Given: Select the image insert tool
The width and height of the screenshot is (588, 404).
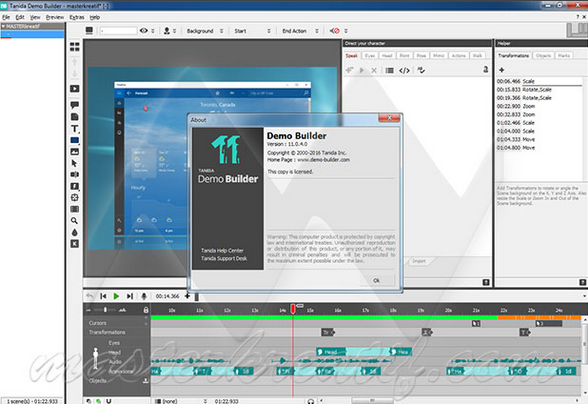Looking at the screenshot, I should [75, 152].
